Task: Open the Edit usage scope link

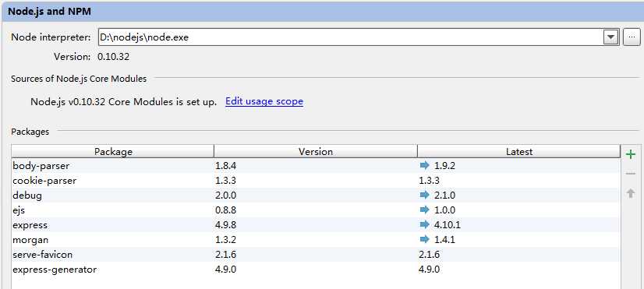Action: [x=264, y=101]
